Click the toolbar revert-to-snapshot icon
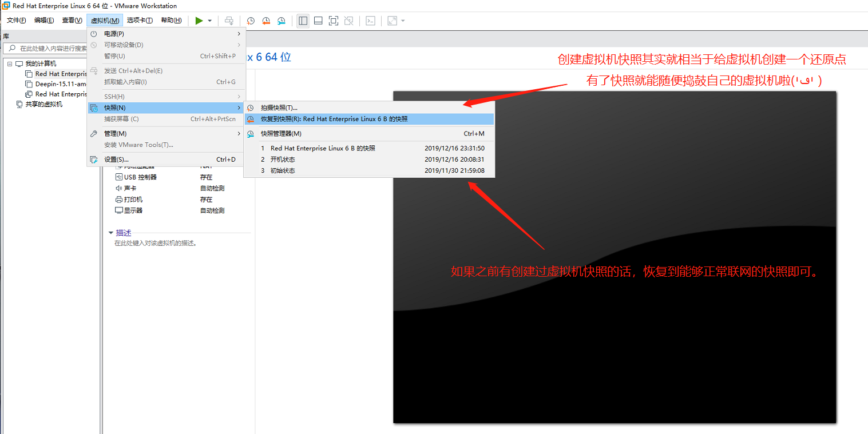This screenshot has height=434, width=868. coord(266,21)
